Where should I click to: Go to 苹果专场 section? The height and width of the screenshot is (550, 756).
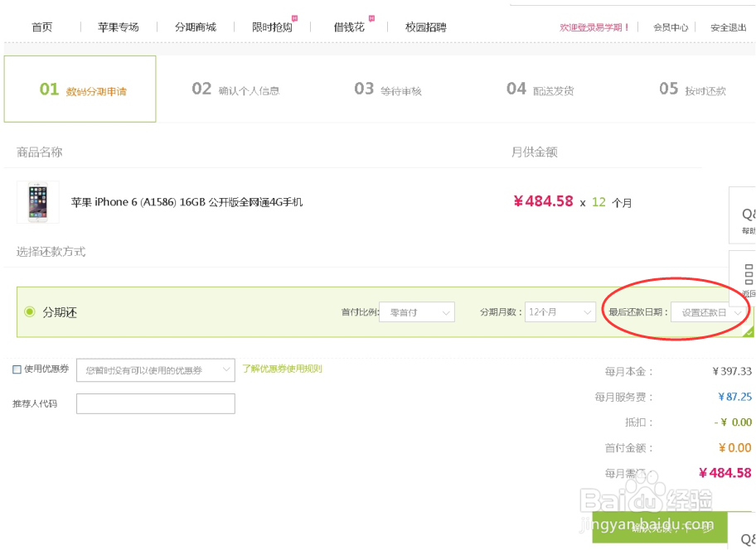[118, 27]
